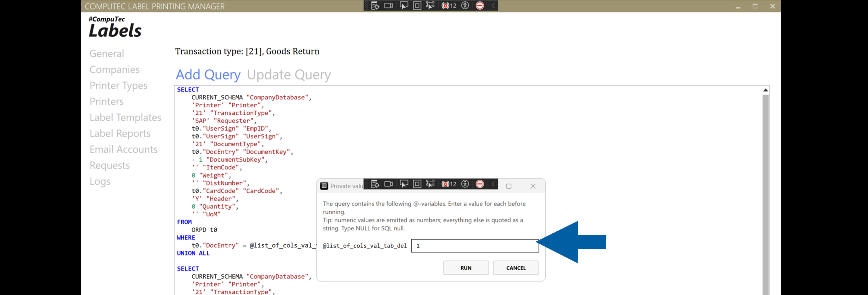Select the Add Query tab
Screen dimensions: 868x295
(208, 75)
